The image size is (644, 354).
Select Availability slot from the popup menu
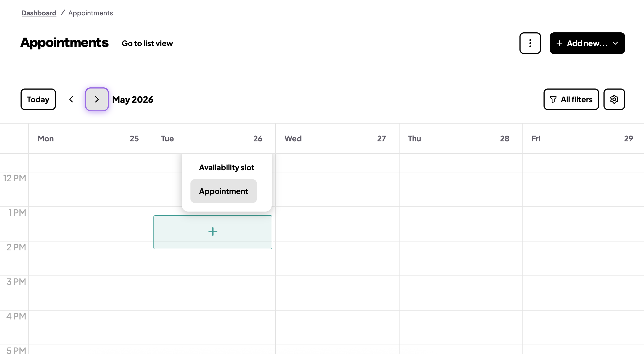227,168
